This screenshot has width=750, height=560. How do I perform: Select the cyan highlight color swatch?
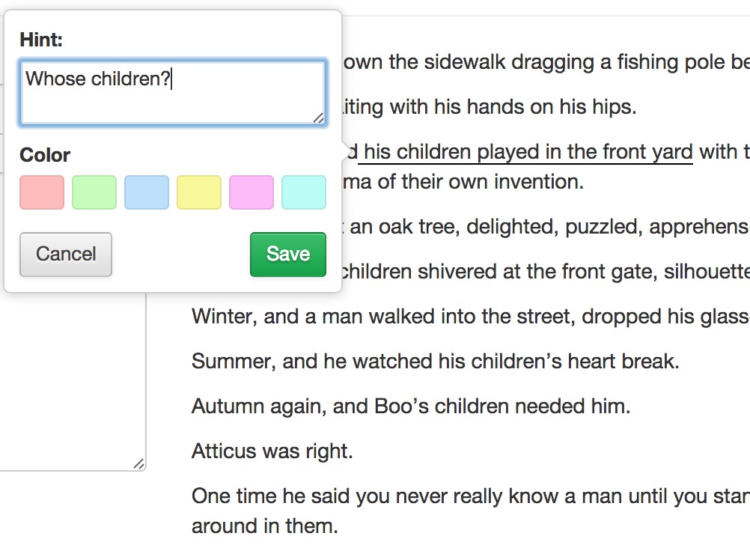(x=303, y=192)
